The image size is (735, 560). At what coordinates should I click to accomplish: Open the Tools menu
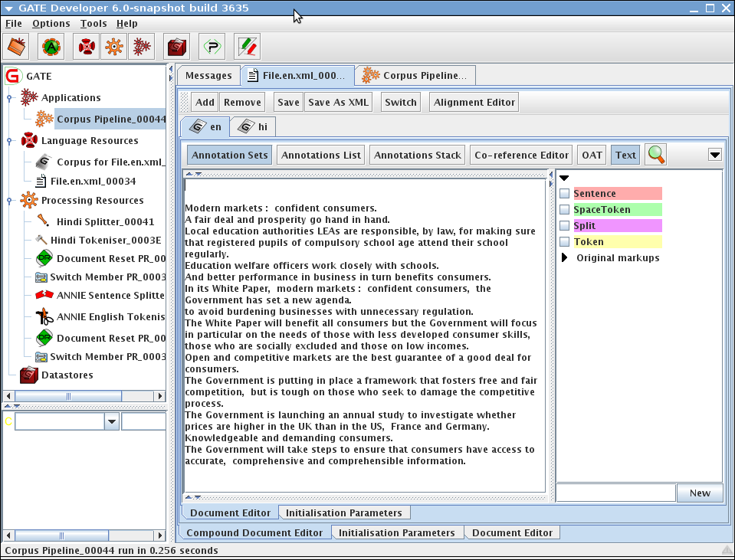pos(94,24)
